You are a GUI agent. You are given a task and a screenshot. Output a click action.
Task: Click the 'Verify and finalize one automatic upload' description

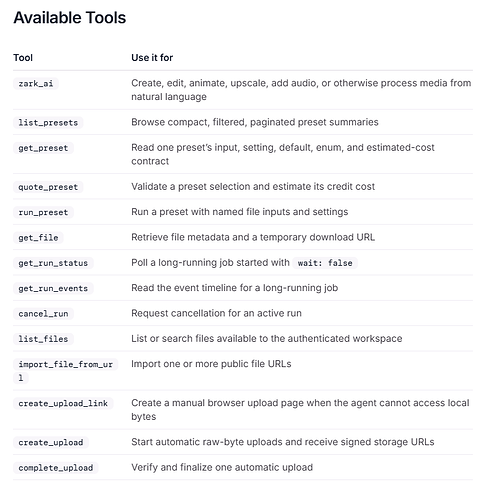click(x=222, y=467)
